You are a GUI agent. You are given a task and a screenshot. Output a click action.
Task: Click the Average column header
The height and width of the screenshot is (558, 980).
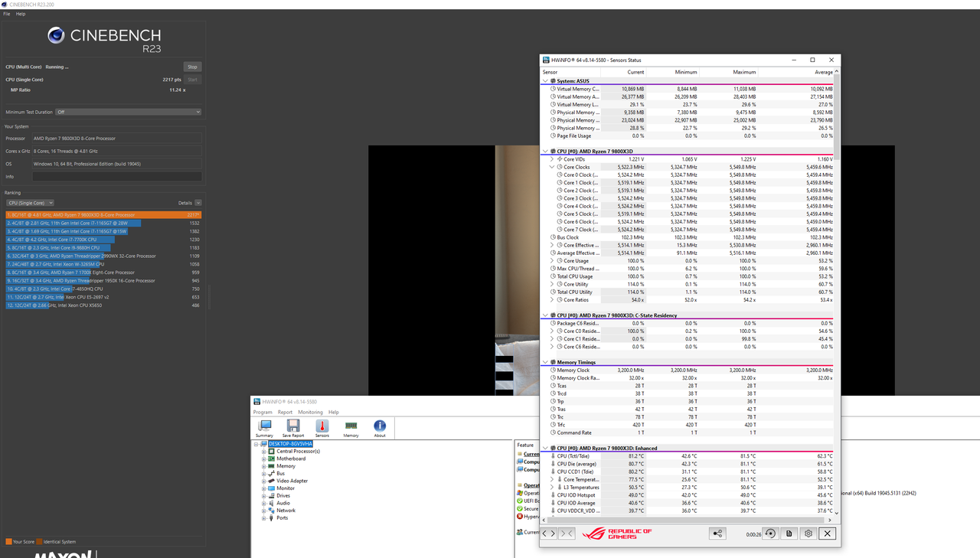coord(796,72)
